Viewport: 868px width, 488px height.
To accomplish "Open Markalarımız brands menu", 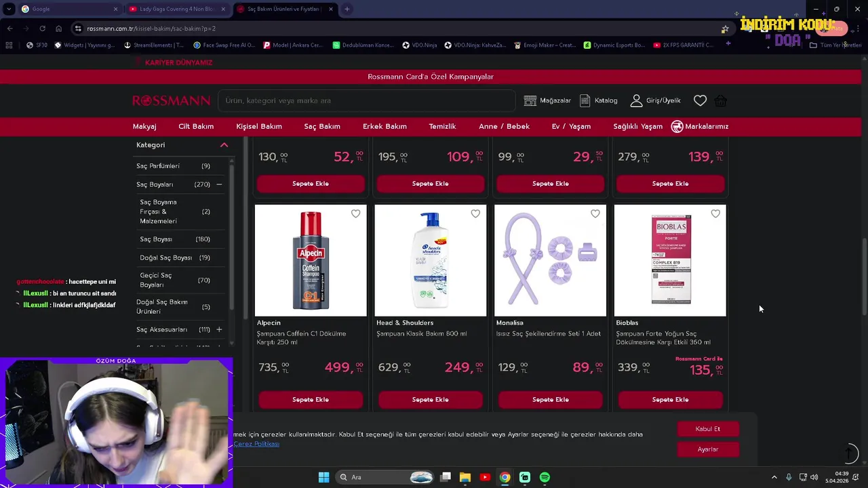I will pos(700,126).
